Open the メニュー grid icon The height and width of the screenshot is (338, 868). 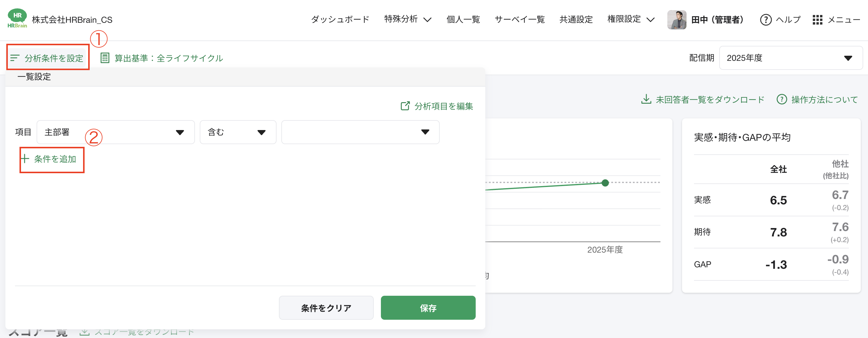(x=817, y=19)
